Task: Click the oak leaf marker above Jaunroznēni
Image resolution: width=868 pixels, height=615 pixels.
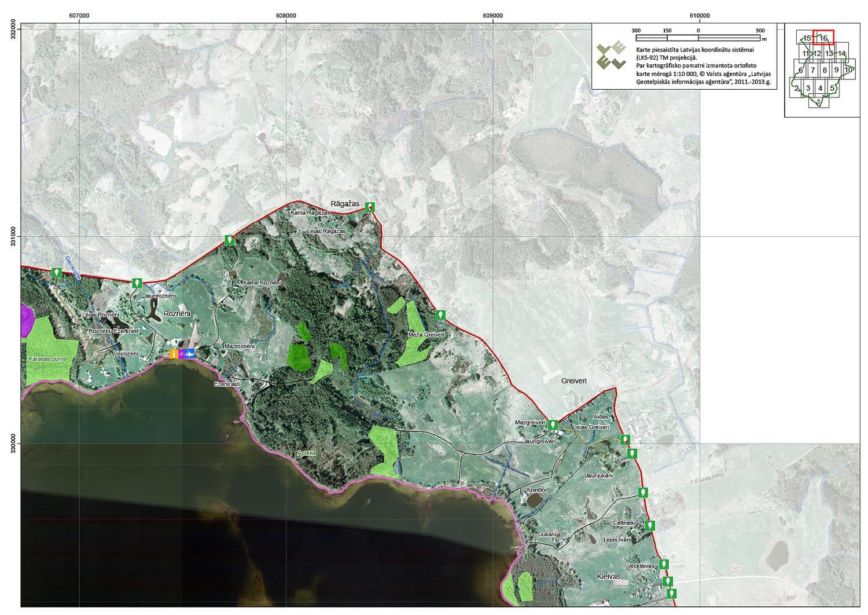Action: click(137, 283)
